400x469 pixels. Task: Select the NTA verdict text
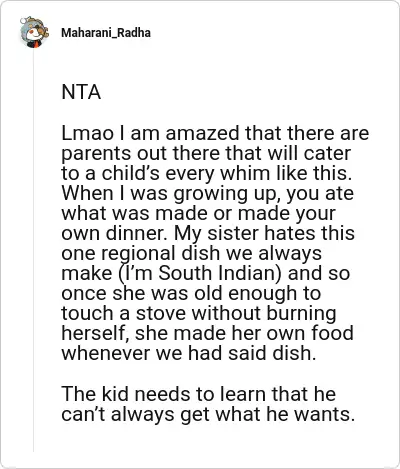pyautogui.click(x=81, y=92)
